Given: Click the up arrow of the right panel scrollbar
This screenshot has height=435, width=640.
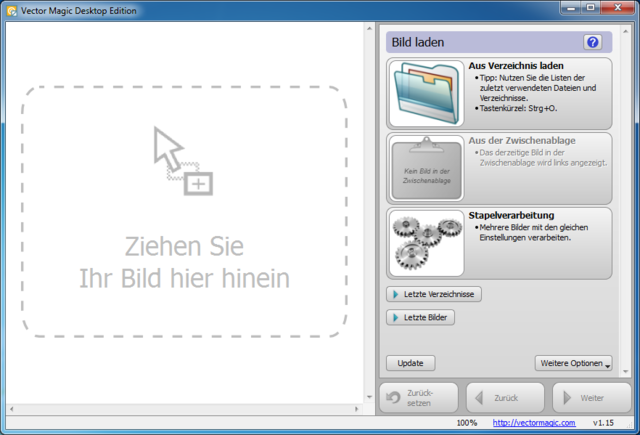Looking at the screenshot, I should [x=625, y=31].
